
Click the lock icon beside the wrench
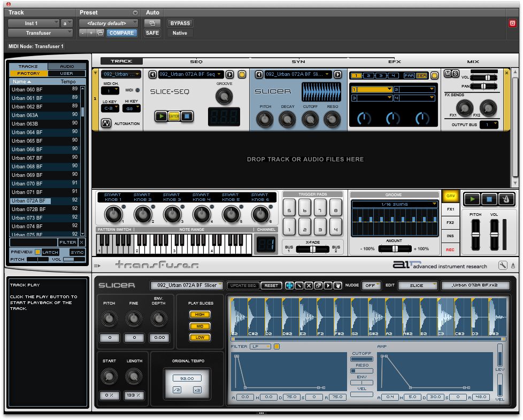[513, 266]
